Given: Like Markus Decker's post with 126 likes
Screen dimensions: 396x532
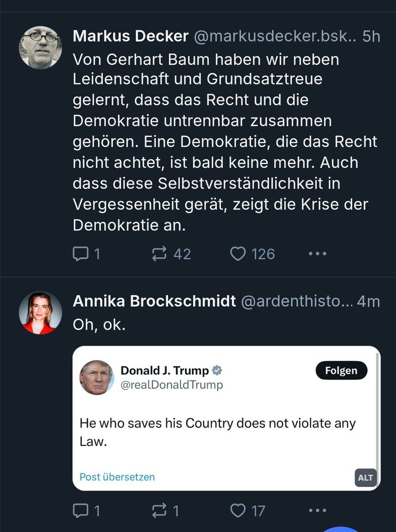Looking at the screenshot, I should (252, 254).
